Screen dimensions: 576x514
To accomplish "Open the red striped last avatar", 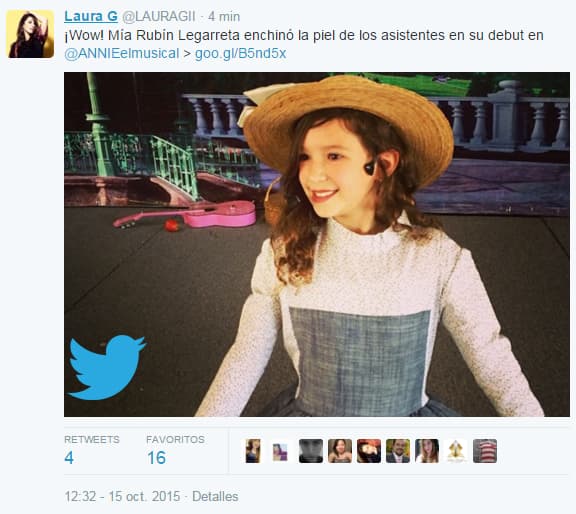I will 485,451.
